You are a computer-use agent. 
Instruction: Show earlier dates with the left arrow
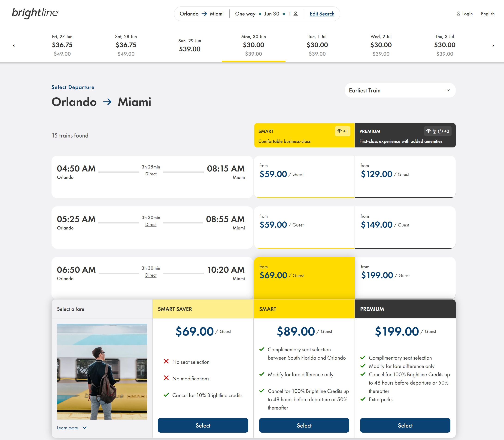pos(14,46)
